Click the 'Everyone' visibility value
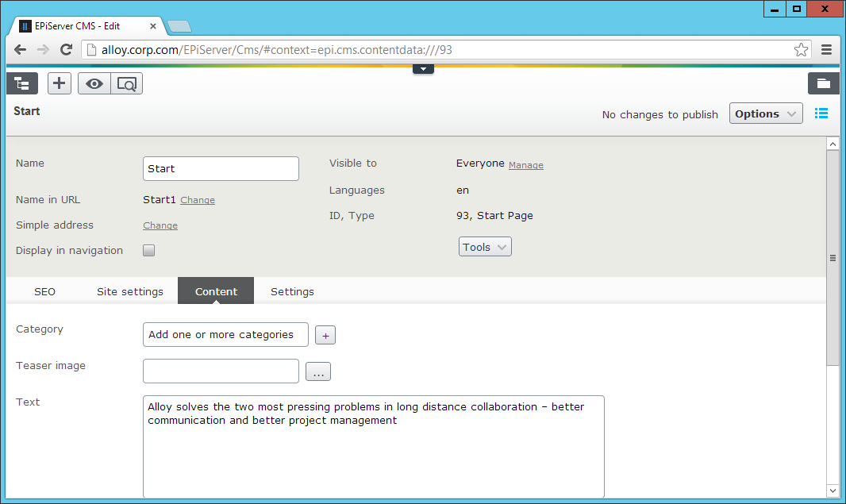This screenshot has height=504, width=846. coord(480,163)
